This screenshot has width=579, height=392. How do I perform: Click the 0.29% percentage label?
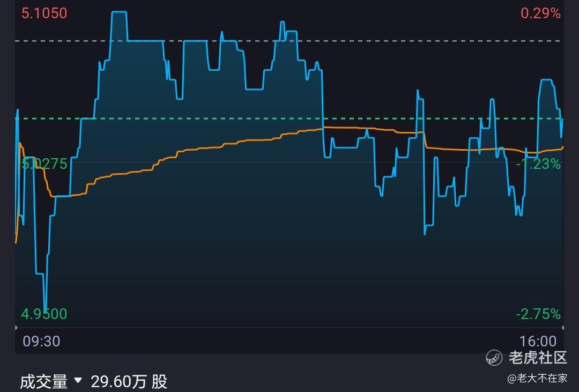tap(540, 13)
